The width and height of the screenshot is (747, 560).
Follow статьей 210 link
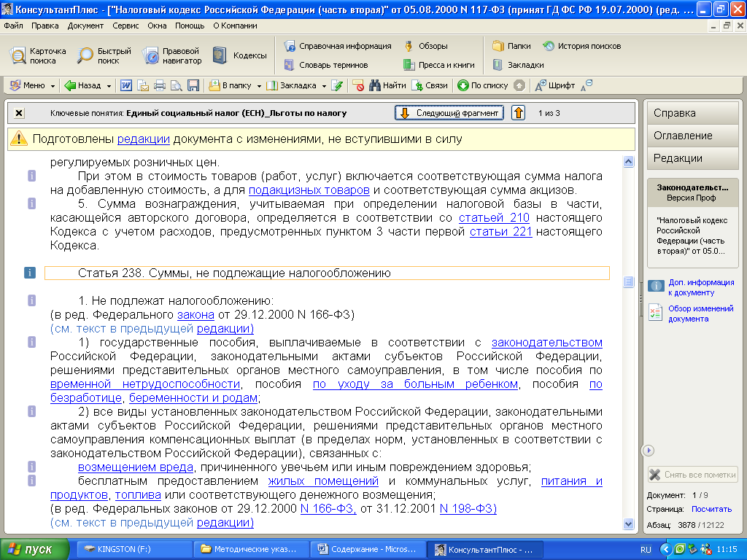[494, 218]
